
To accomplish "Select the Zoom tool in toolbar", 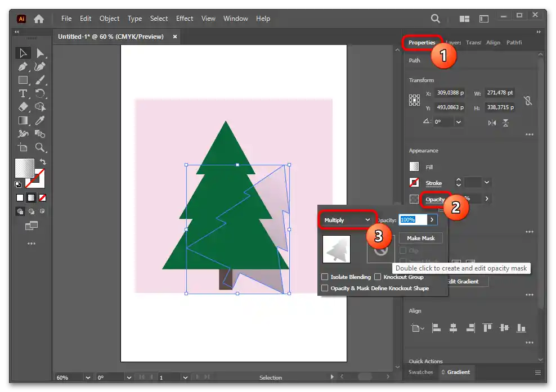I will click(x=40, y=147).
